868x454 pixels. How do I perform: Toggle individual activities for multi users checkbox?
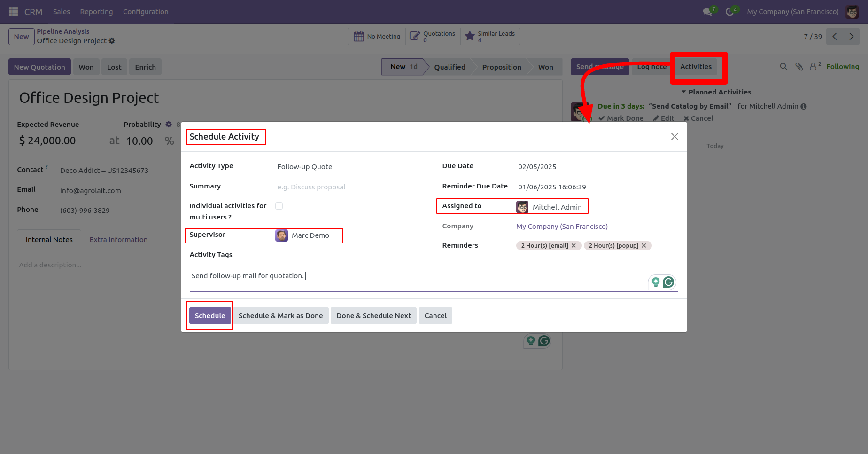[279, 206]
